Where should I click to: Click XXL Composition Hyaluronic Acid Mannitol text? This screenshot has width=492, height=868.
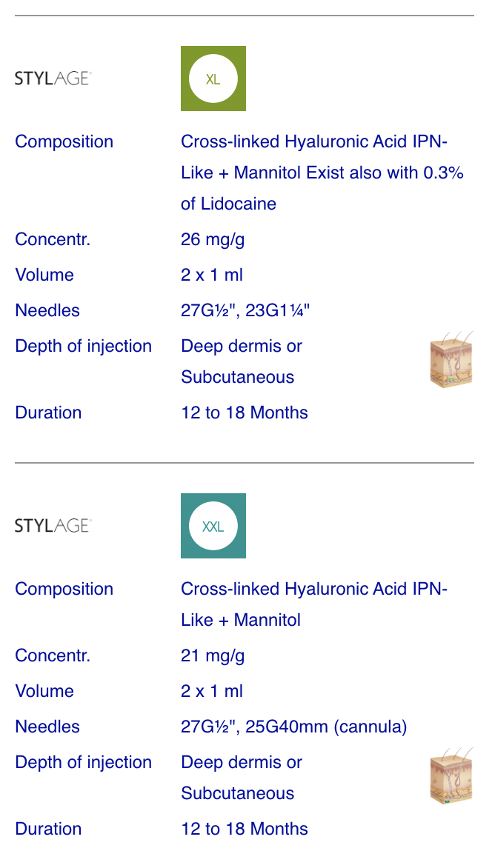click(314, 604)
